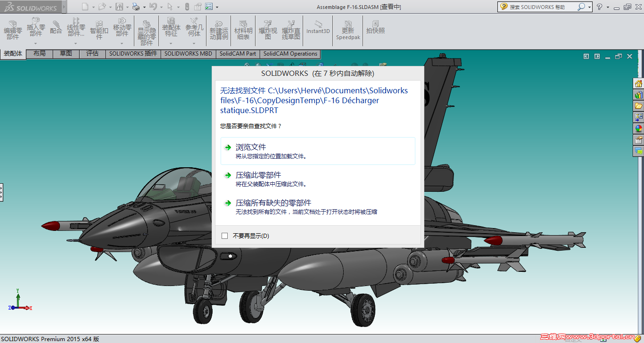Choose 压缩此零部件 in the dialog
Viewport: 644px width, 343px height.
point(318,179)
